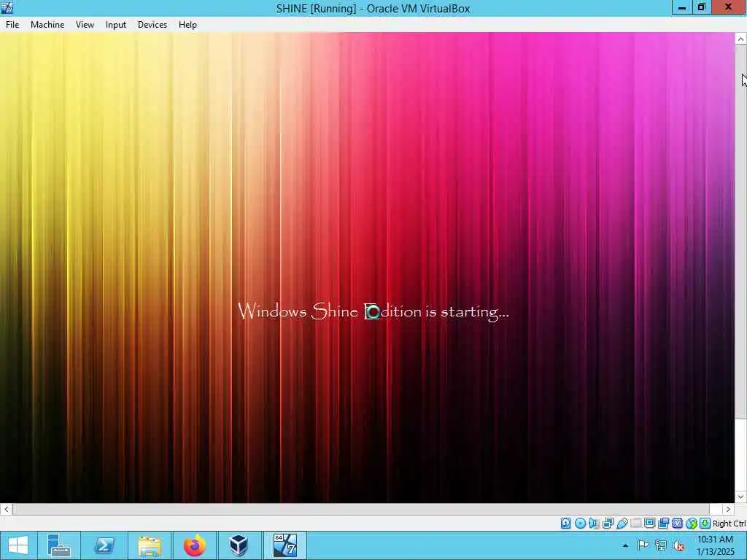This screenshot has height=560, width=747.
Task: Click the VirtualBox title bar app icon
Action: click(x=7, y=7)
